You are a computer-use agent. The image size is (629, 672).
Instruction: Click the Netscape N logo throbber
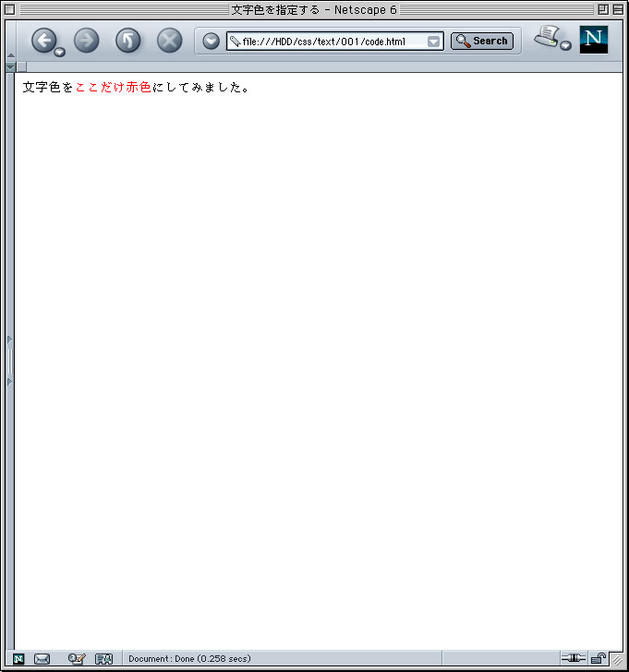coord(593,40)
